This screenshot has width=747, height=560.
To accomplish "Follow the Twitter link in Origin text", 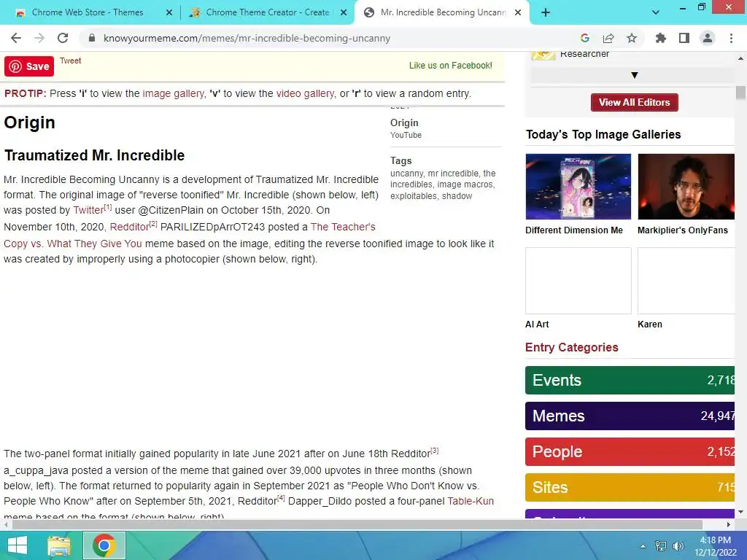I will [88, 210].
